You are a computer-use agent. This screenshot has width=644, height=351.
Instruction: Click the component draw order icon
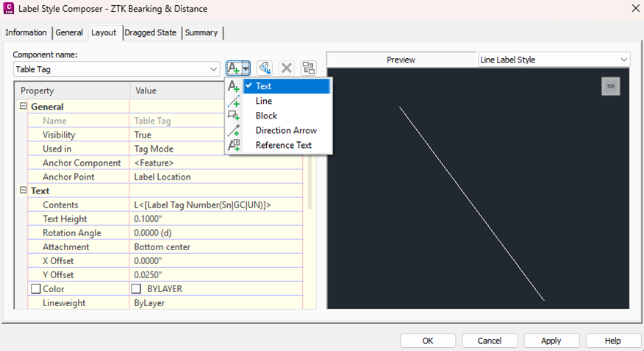tap(308, 68)
